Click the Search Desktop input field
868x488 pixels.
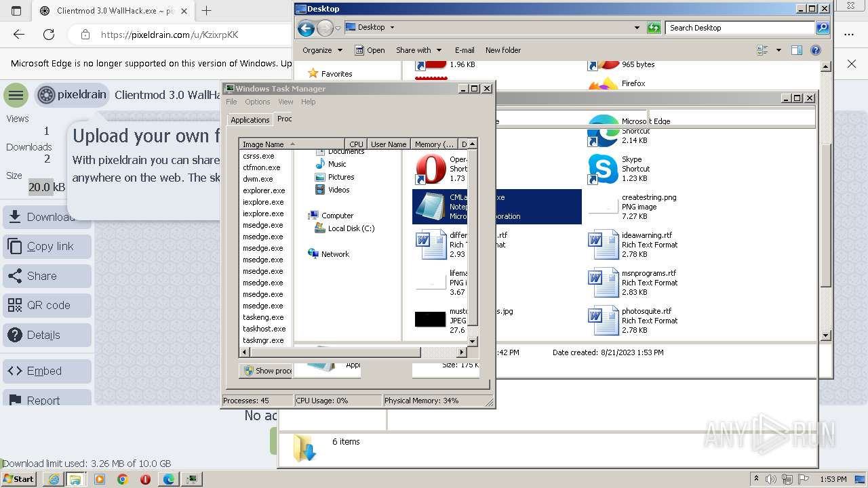point(741,28)
